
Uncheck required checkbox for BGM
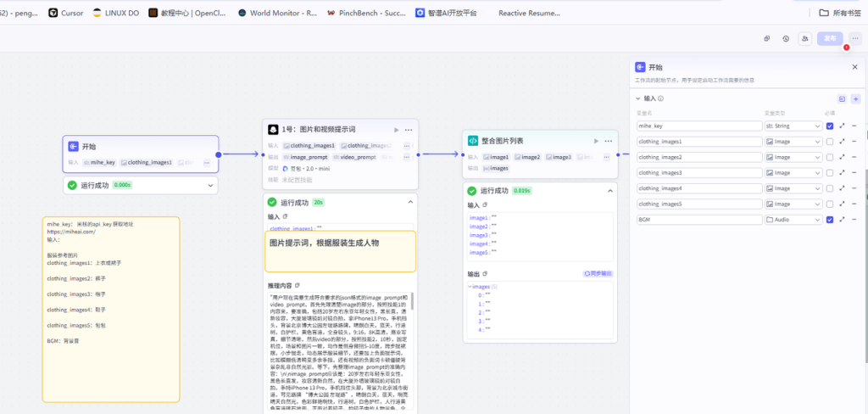click(x=830, y=220)
